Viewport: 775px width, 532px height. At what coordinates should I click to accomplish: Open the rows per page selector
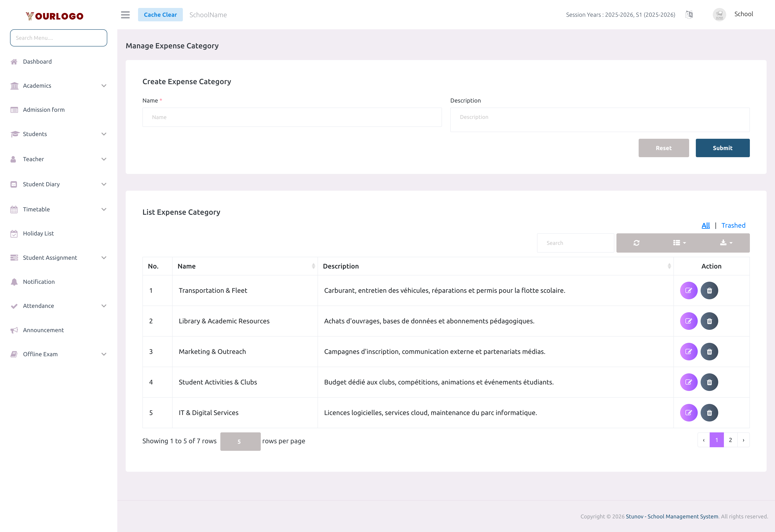click(x=240, y=441)
